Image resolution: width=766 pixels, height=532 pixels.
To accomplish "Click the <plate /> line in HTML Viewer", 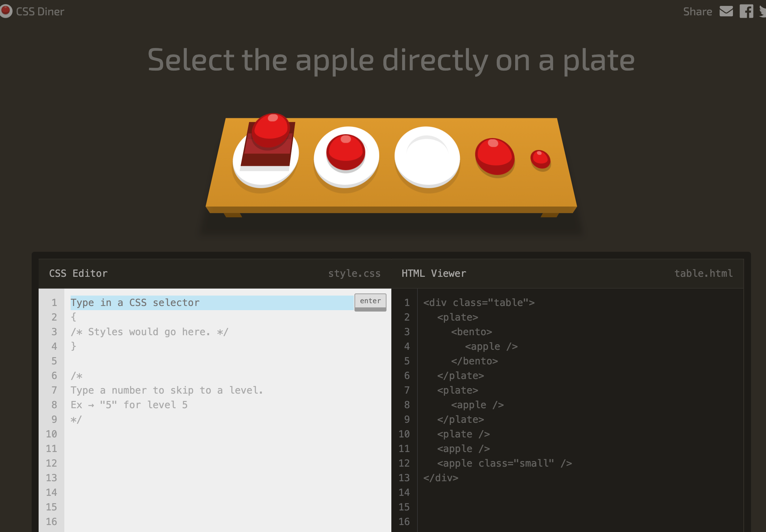I will click(463, 434).
